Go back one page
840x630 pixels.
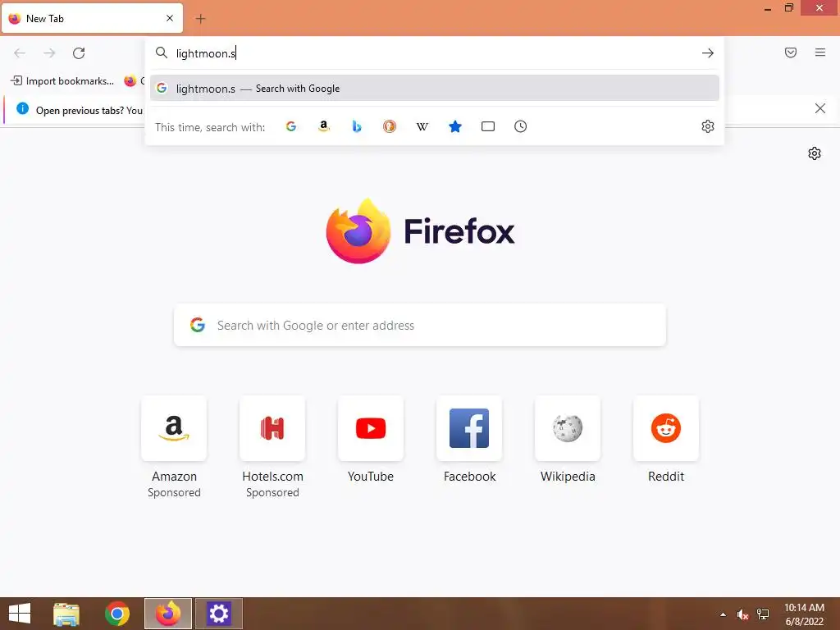tap(20, 53)
